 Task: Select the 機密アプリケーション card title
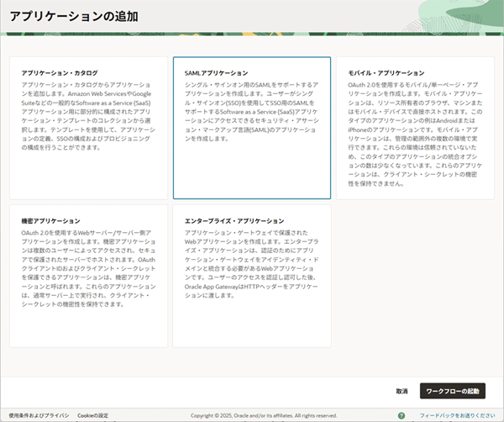pyautogui.click(x=50, y=220)
